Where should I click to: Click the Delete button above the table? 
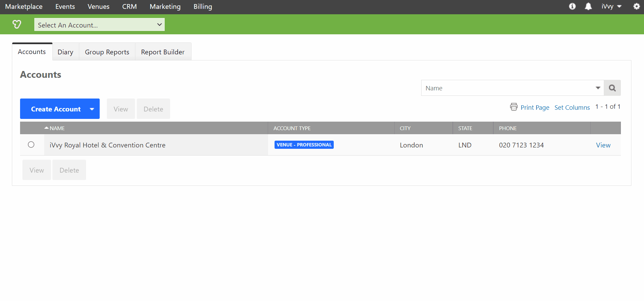tap(153, 109)
